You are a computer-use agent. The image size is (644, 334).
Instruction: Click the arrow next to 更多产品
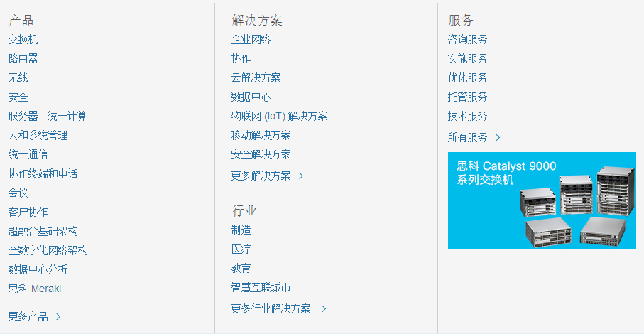(x=58, y=317)
